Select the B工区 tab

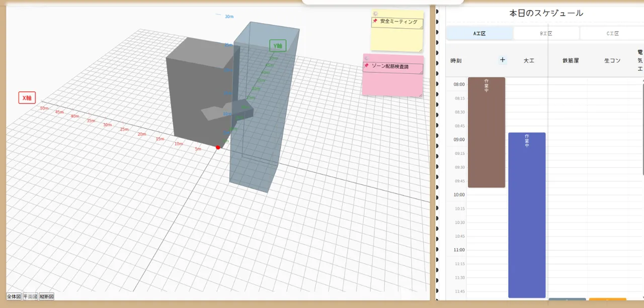[546, 34]
